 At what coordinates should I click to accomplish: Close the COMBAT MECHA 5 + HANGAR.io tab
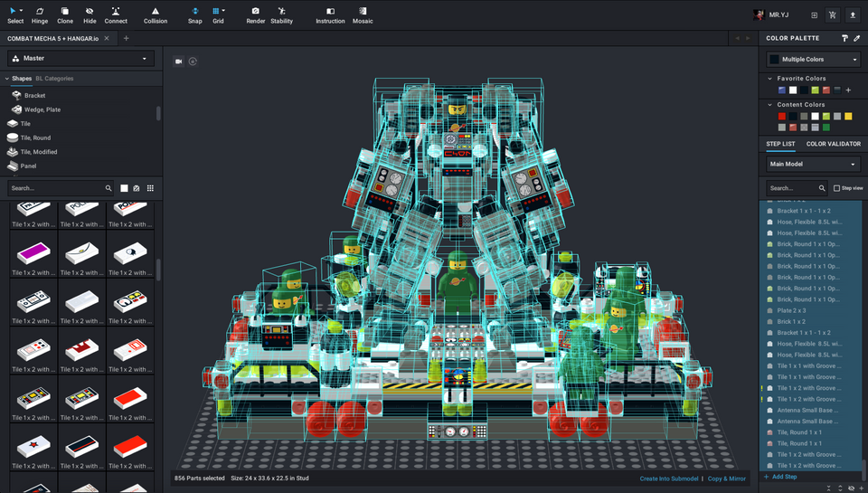[x=107, y=38]
